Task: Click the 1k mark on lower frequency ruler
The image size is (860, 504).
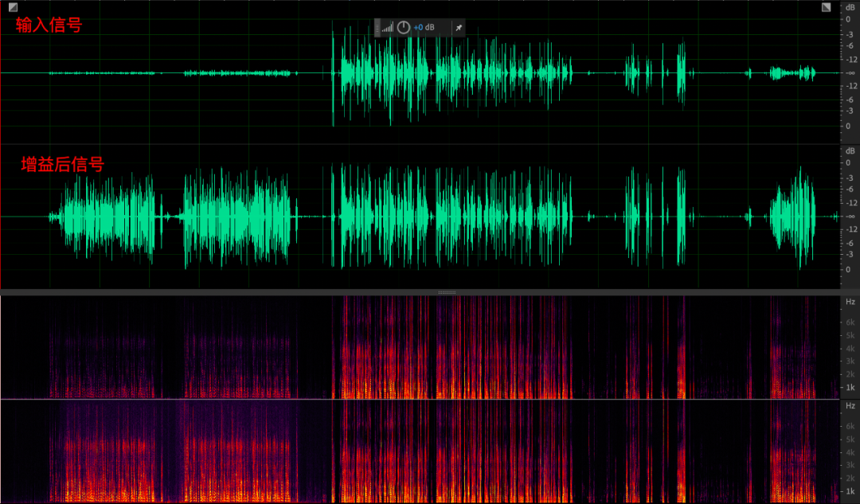Action: coord(850,490)
